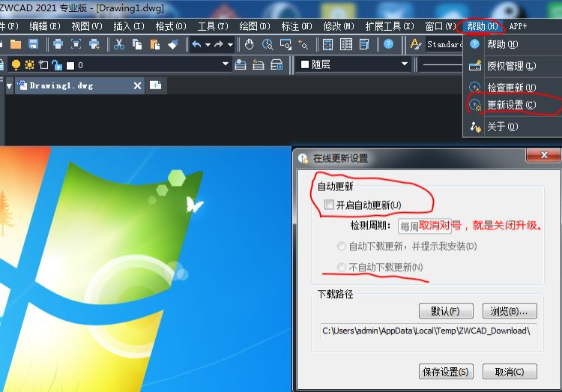Click the 保存设置(S) button
Image resolution: width=562 pixels, height=392 pixels.
point(446,372)
